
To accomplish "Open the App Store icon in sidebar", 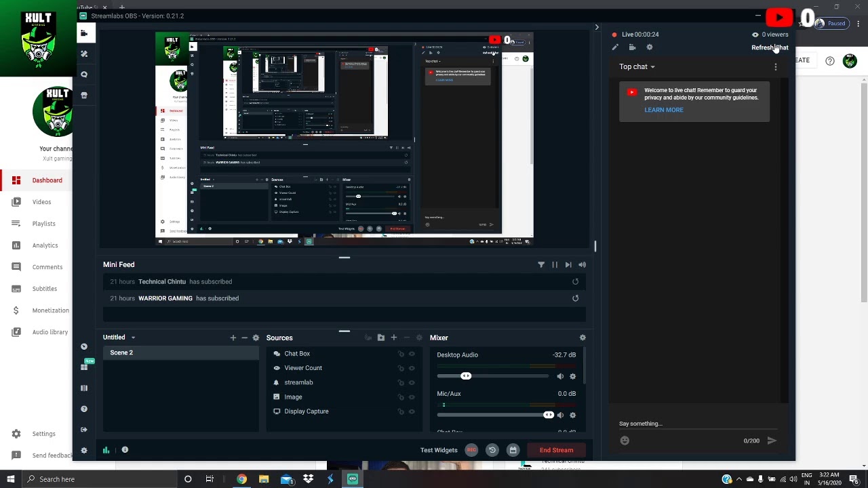I will [x=84, y=96].
